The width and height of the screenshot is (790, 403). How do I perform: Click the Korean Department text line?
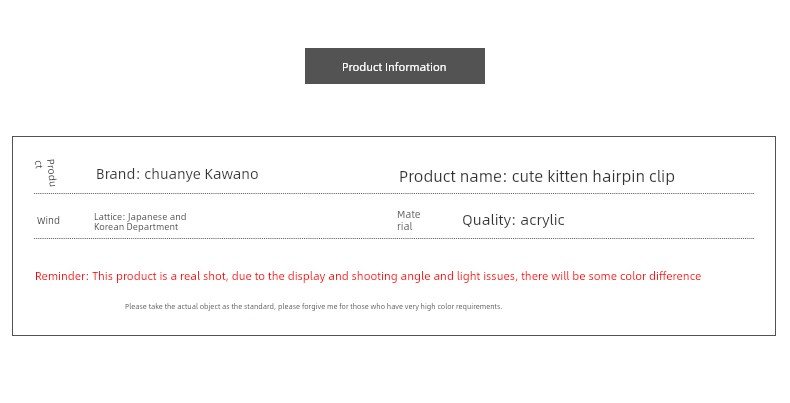(136, 227)
